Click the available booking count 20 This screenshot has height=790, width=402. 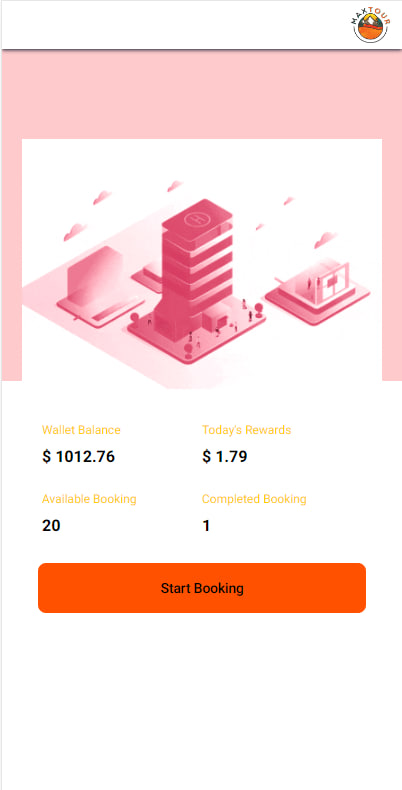51,525
